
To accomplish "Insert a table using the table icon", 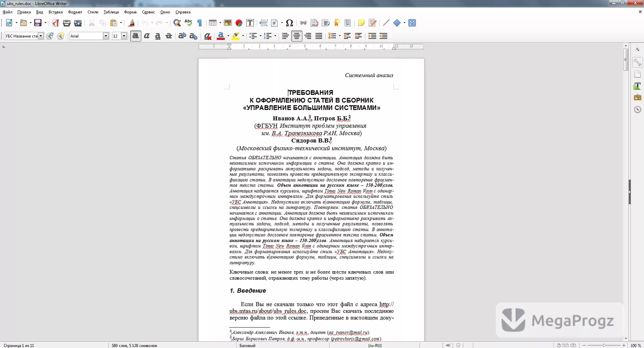I will click(213, 23).
